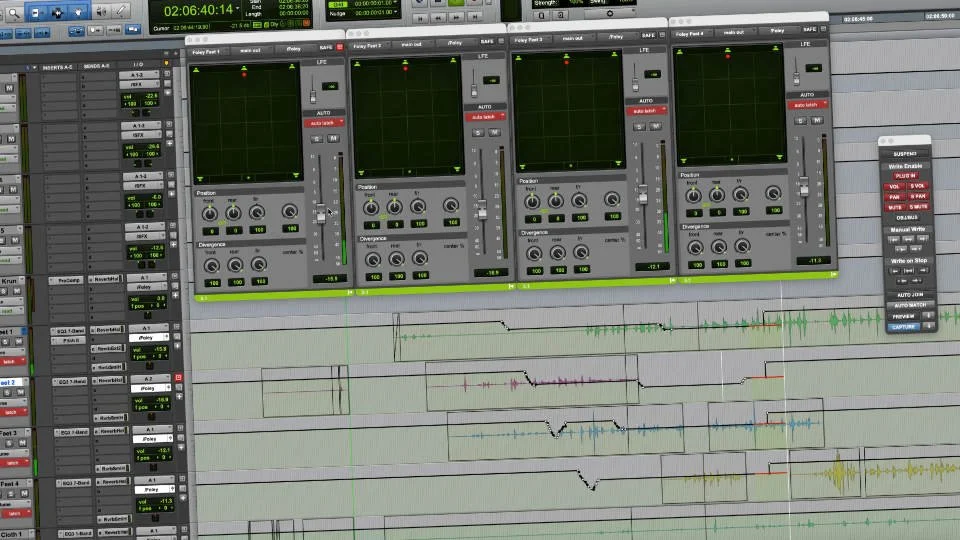Click SUSPEND in the automation window
Image resolution: width=960 pixels, height=540 pixels.
pyautogui.click(x=905, y=154)
